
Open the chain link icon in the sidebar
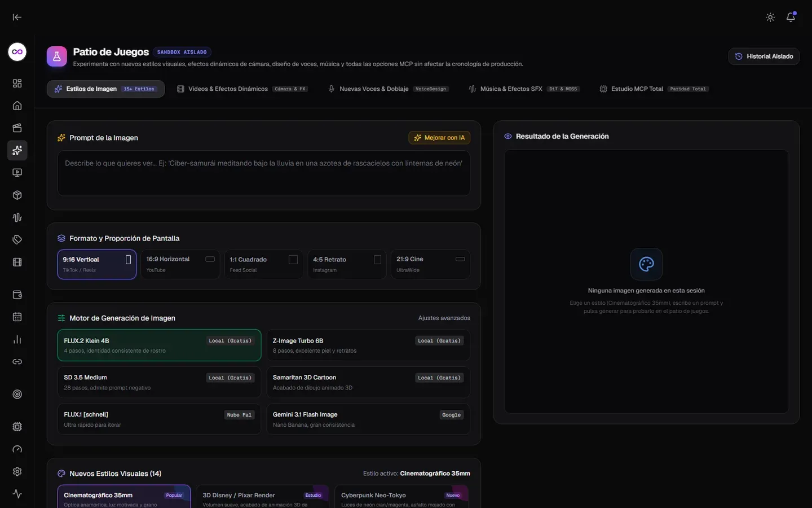[x=17, y=362]
